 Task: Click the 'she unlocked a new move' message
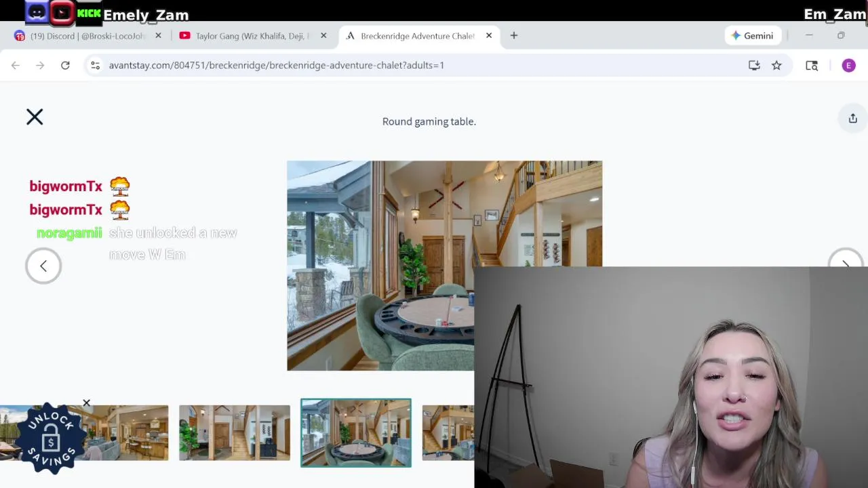click(173, 244)
